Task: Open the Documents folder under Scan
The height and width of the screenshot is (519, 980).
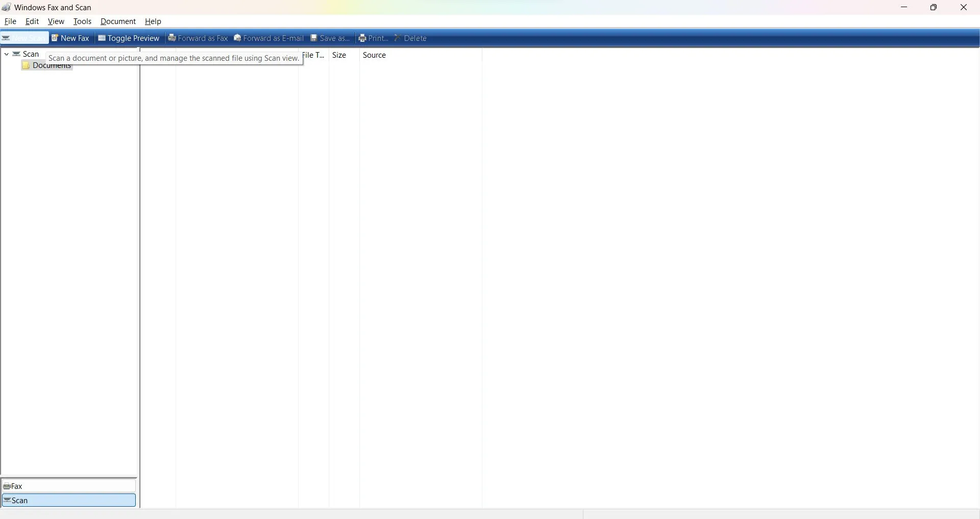Action: coord(51,65)
